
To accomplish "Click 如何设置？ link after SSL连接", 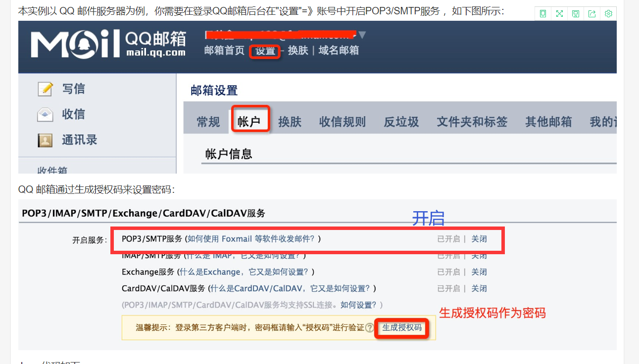I will click(x=358, y=305).
